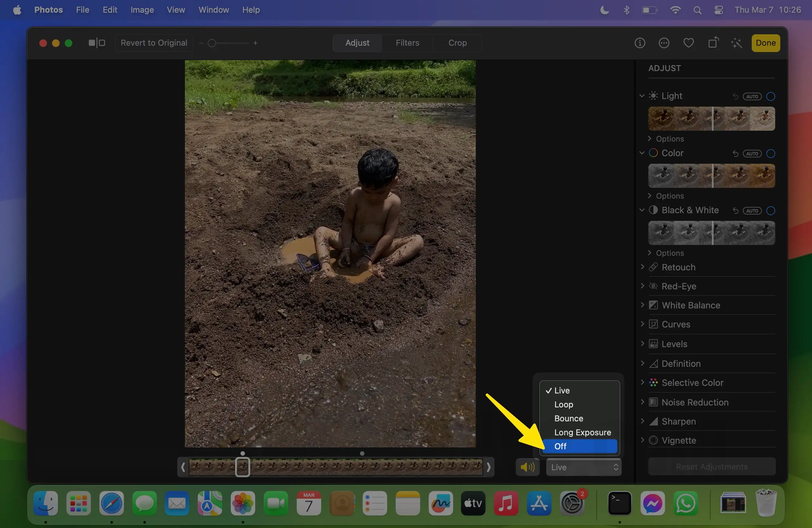
Task: Choose Off from the Live Photo menu
Action: tap(580, 446)
